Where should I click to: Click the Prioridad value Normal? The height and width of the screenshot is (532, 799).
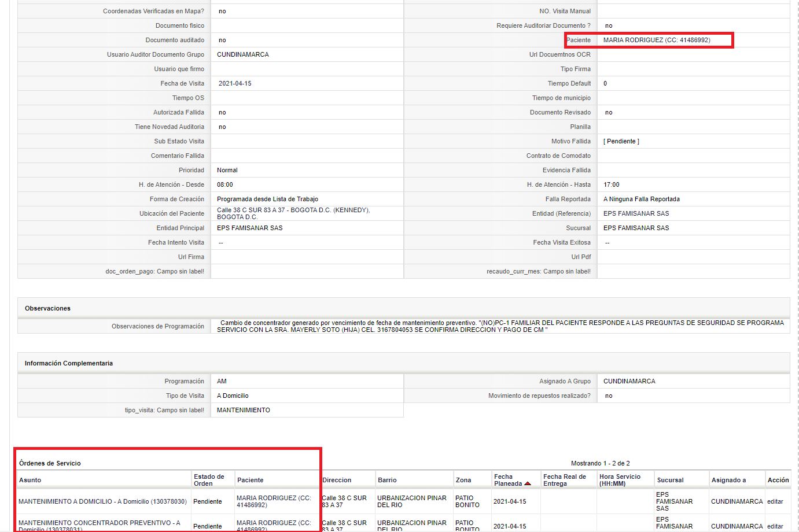[x=227, y=170]
